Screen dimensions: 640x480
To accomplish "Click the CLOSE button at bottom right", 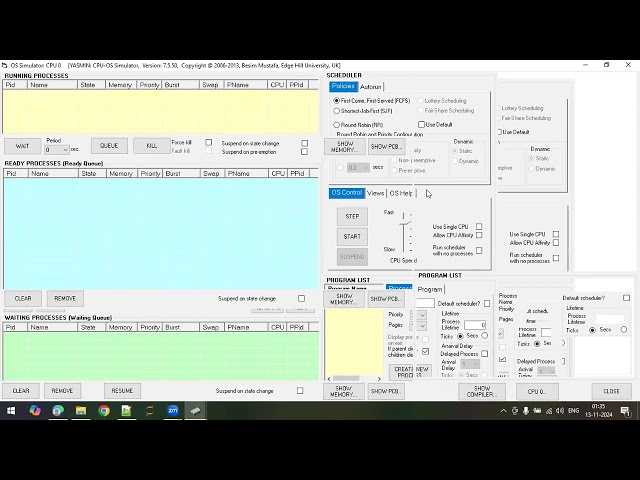I will click(611, 391).
